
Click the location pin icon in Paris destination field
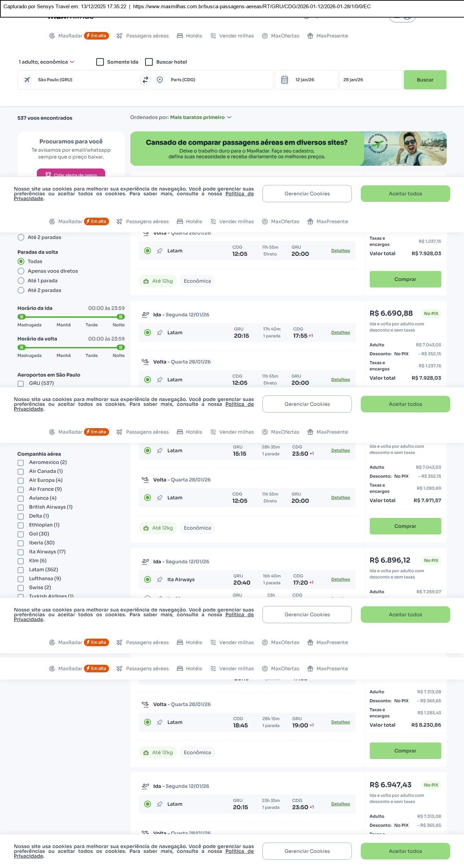tap(160, 80)
